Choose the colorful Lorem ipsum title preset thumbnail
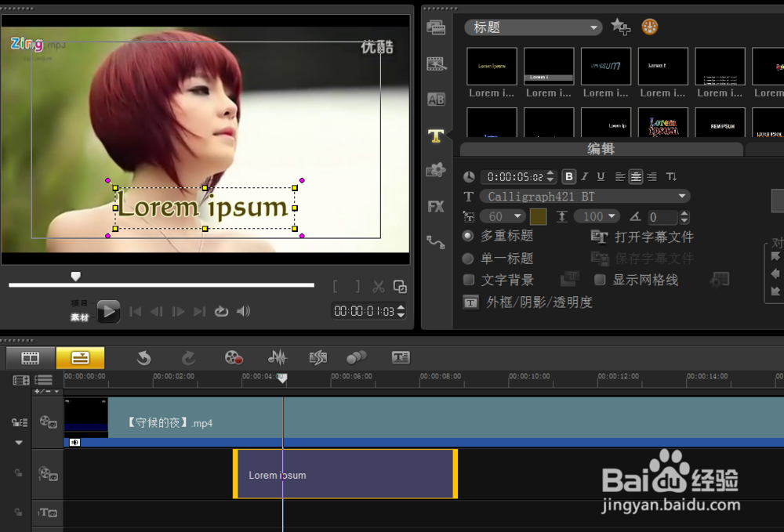 (663, 123)
